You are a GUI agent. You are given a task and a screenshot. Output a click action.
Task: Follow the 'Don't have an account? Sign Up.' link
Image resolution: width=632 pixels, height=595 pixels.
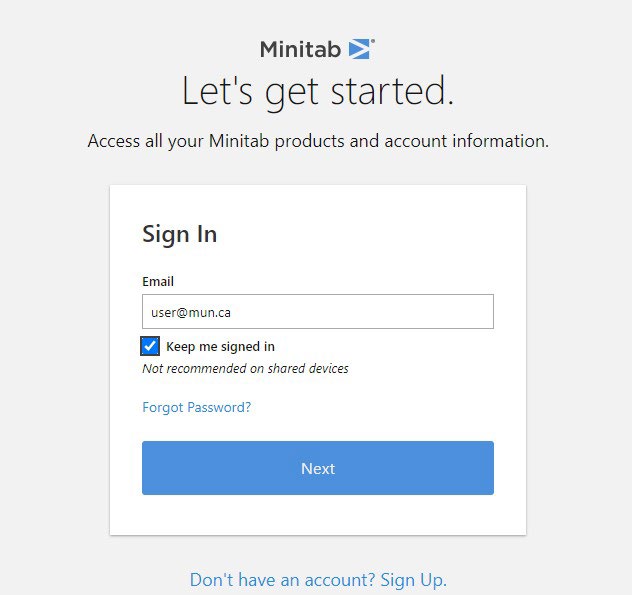[318, 580]
